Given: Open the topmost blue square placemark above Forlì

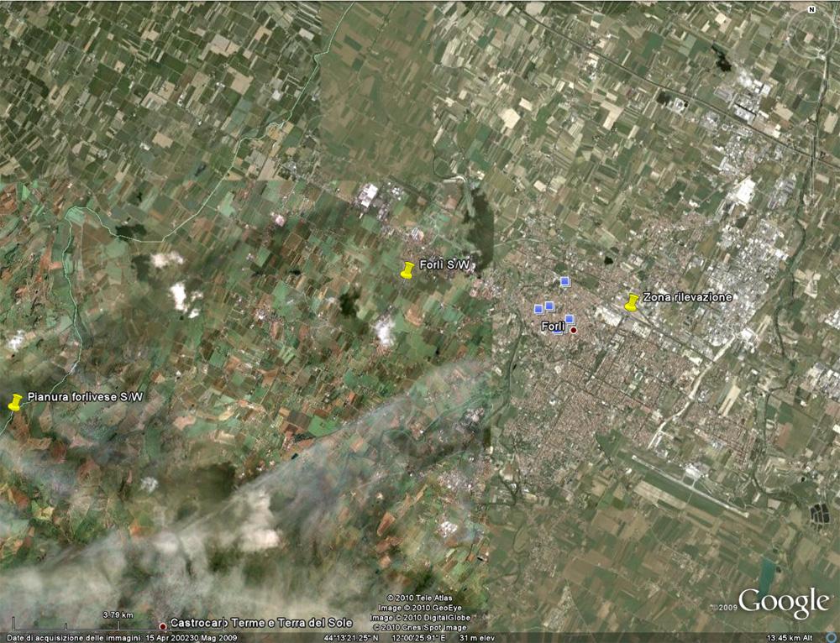Looking at the screenshot, I should (x=565, y=280).
